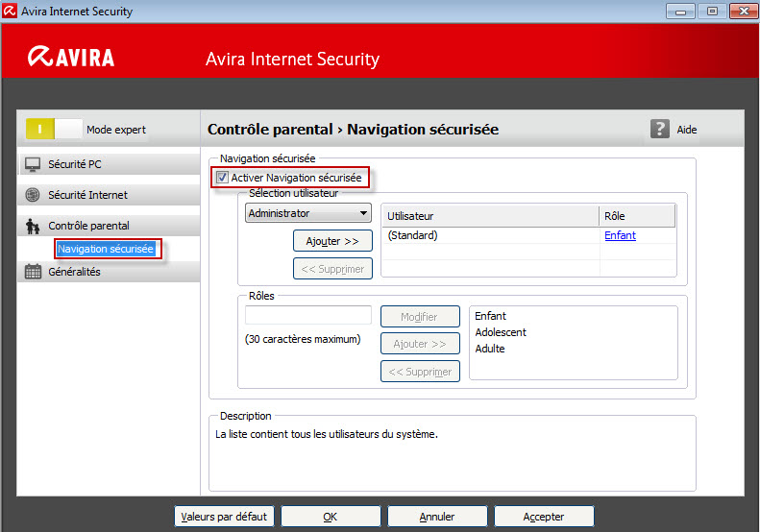
Task: Click the Ajouter >> button for user selection
Action: pyautogui.click(x=332, y=241)
